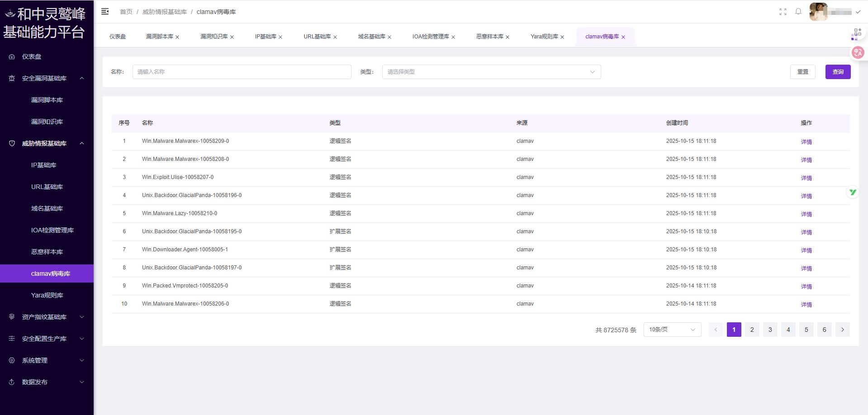Close the Yara规则库 tab
The image size is (868, 415).
click(x=562, y=37)
